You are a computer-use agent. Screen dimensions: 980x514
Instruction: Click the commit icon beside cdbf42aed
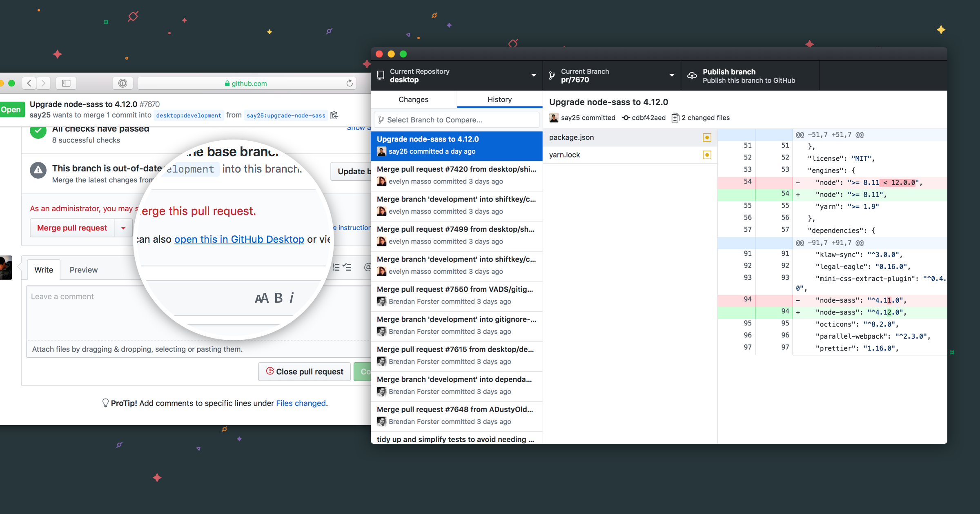tap(626, 117)
